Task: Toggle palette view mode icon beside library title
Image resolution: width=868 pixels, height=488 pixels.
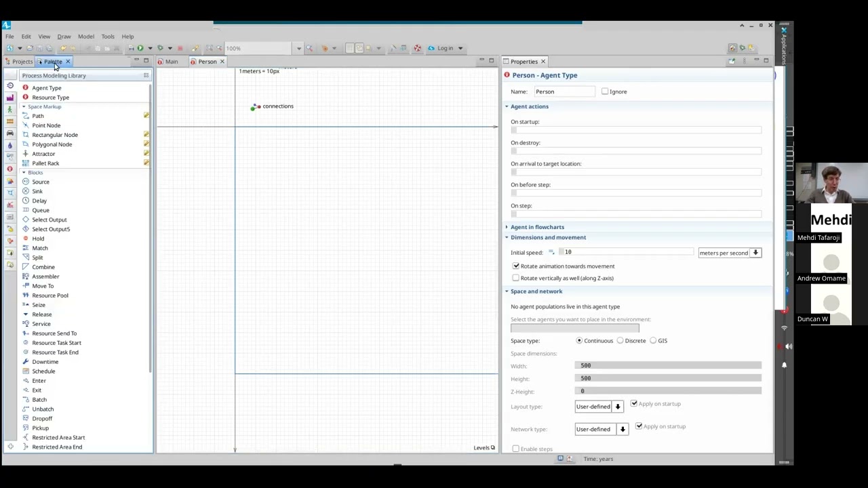Action: point(146,75)
